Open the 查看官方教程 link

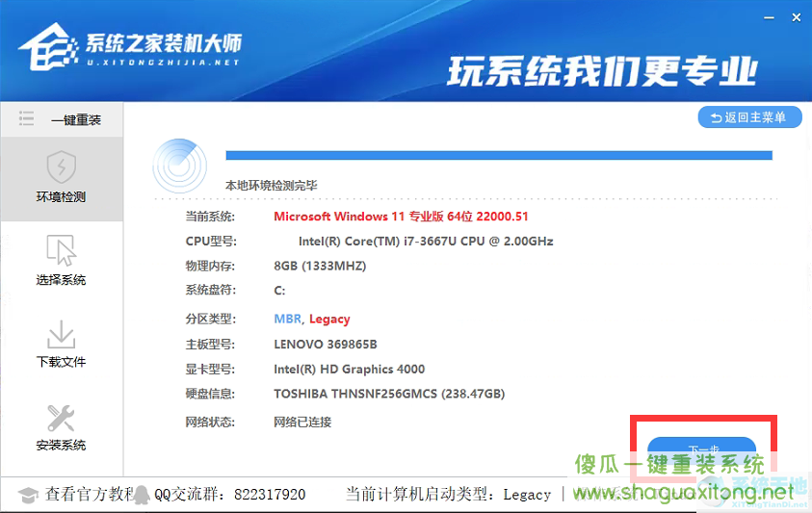tap(89, 495)
